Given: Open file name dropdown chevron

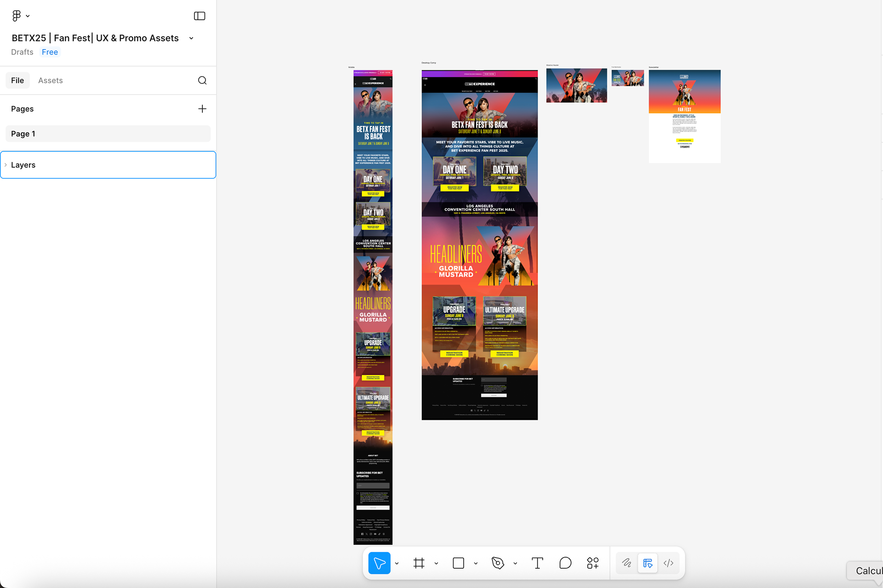Looking at the screenshot, I should [x=191, y=38].
